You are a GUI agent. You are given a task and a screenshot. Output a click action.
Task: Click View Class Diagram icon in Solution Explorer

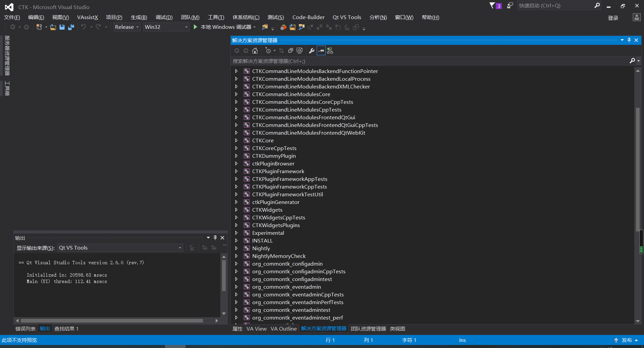tap(330, 51)
